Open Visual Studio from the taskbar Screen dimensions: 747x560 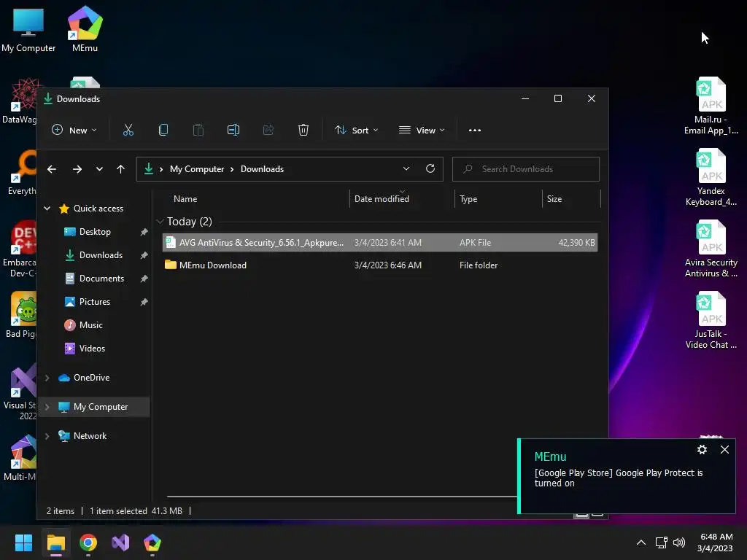120,542
